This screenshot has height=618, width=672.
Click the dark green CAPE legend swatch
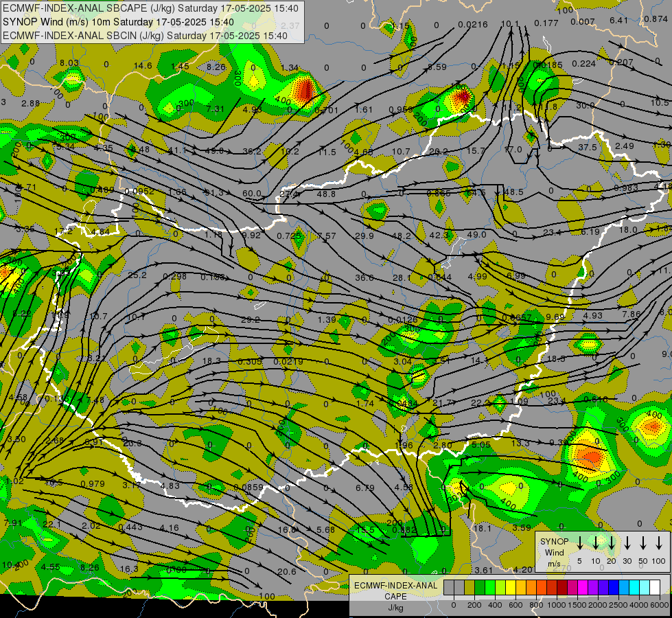(x=480, y=588)
